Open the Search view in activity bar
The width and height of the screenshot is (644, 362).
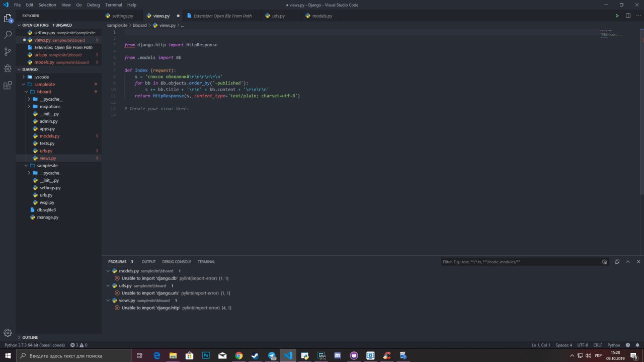point(8,35)
